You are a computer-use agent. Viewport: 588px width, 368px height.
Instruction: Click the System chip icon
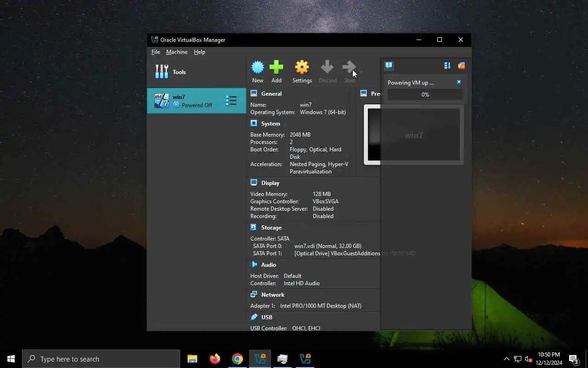254,123
